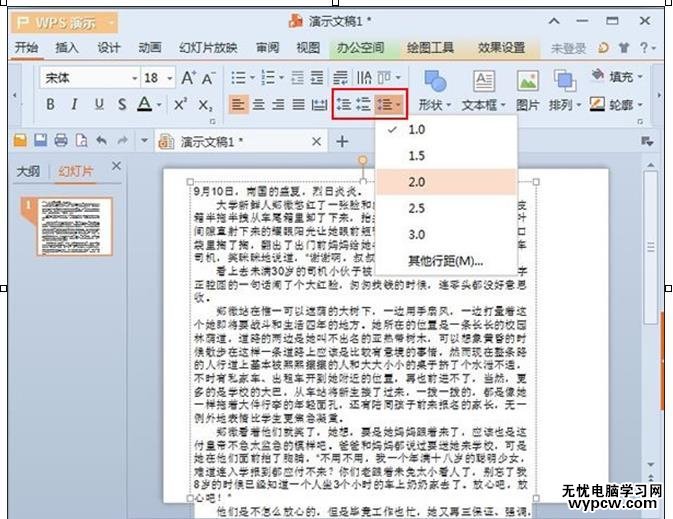This screenshot has height=519, width=673.
Task: Click the open folder icon
Action: (20, 141)
